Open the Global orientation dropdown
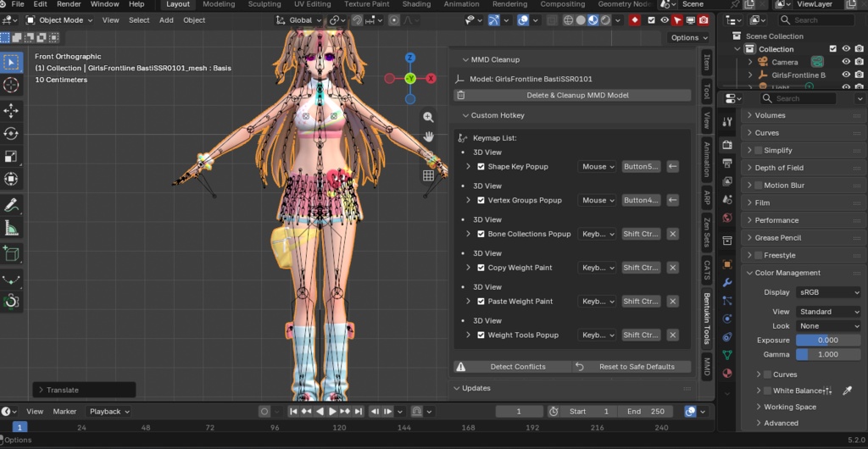 pyautogui.click(x=298, y=20)
